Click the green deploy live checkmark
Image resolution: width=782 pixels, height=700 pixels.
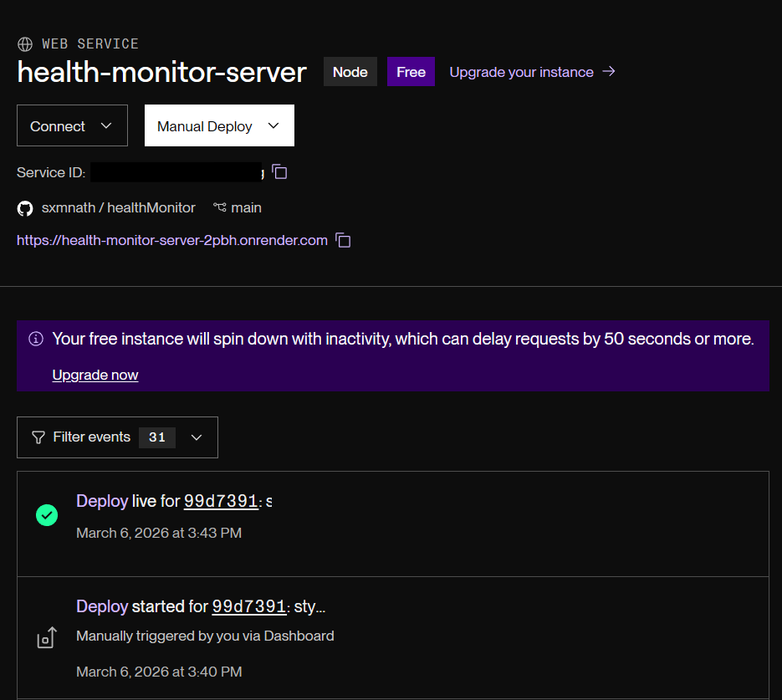47,515
